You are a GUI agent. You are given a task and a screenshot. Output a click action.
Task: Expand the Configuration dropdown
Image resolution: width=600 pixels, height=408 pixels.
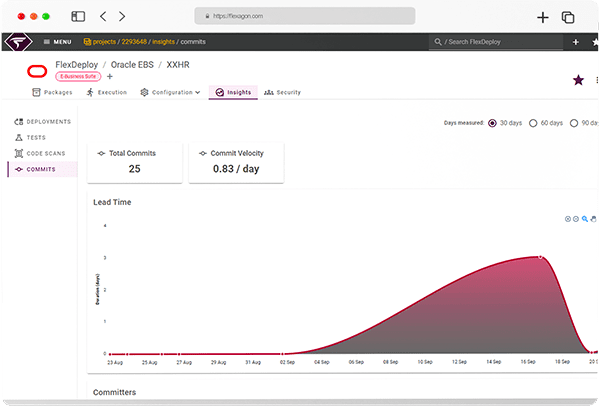click(x=170, y=92)
